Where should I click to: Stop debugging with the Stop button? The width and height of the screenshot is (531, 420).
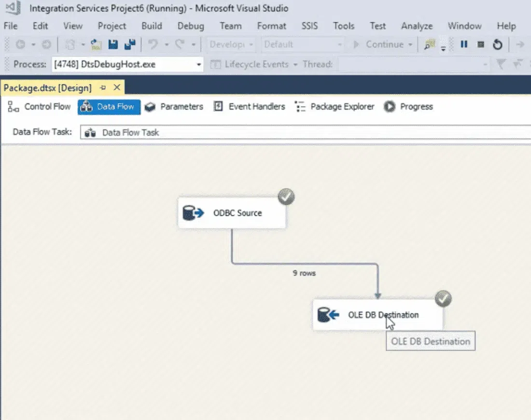[x=480, y=44]
